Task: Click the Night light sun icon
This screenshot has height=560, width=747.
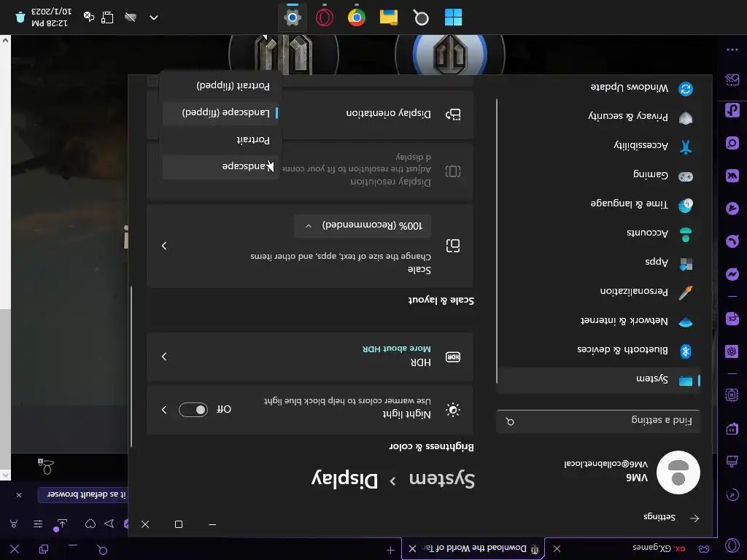Action: [452, 410]
